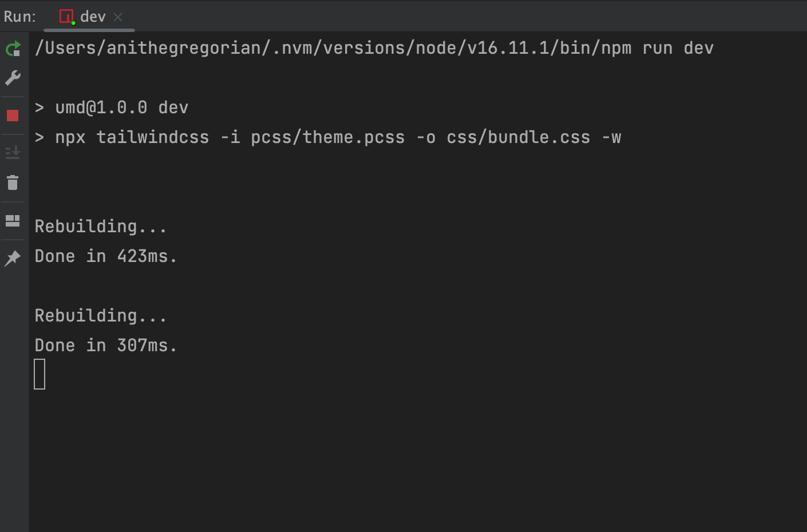
Task: Click the second Rebuilding... output line
Action: pos(100,316)
